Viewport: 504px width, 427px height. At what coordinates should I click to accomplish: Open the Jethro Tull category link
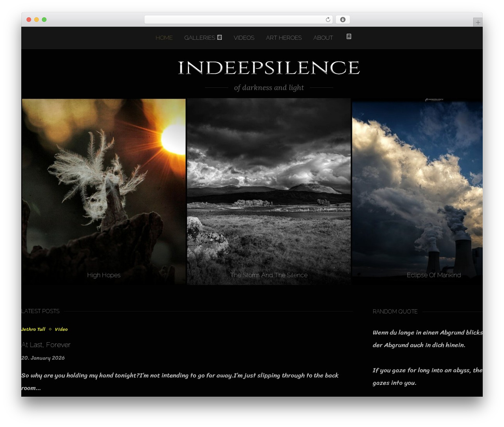pos(33,329)
